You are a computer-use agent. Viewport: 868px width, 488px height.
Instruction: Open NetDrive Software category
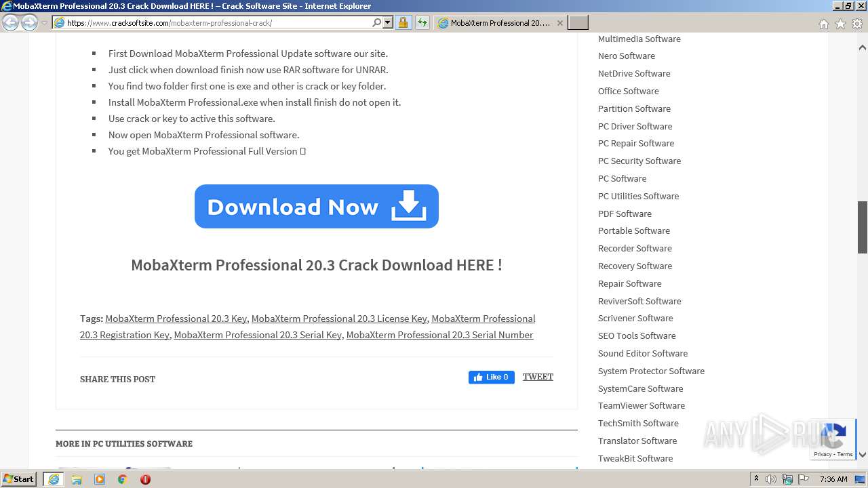(634, 74)
